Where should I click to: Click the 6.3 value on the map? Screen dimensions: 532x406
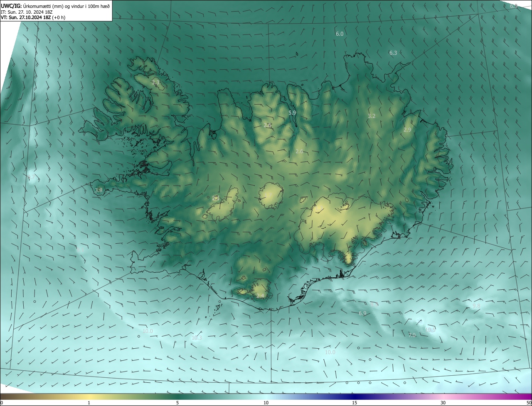point(393,53)
